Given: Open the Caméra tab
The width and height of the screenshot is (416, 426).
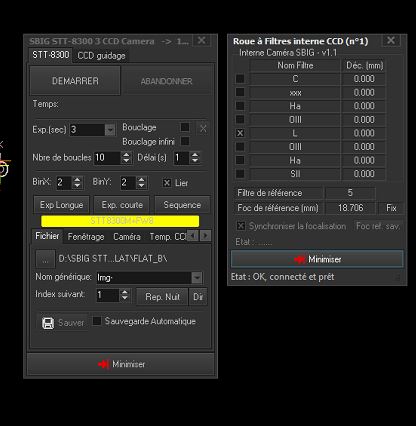Looking at the screenshot, I should coord(127,237).
